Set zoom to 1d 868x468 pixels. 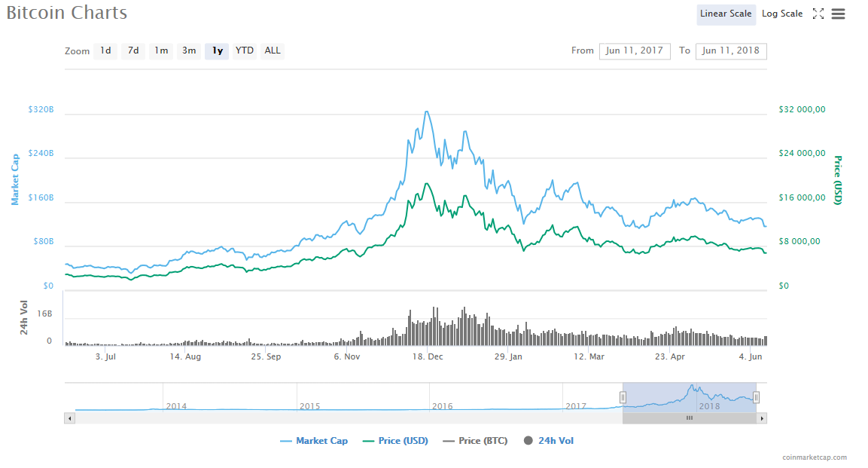coord(105,51)
